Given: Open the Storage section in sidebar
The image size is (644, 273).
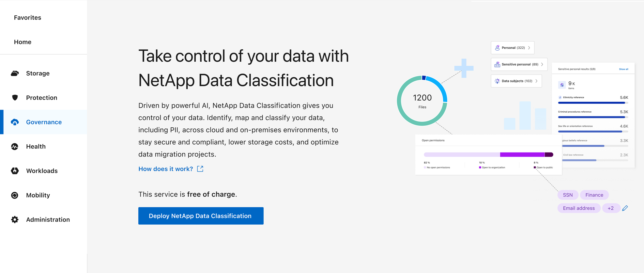Looking at the screenshot, I should click(15, 73).
